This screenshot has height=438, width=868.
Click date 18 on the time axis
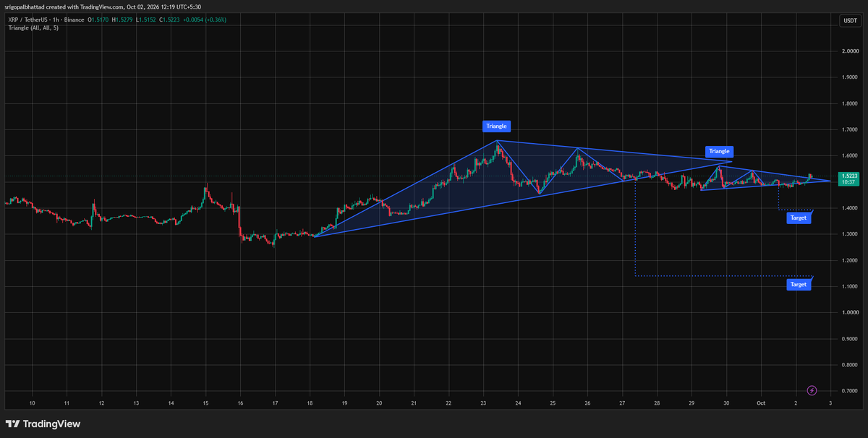point(310,403)
